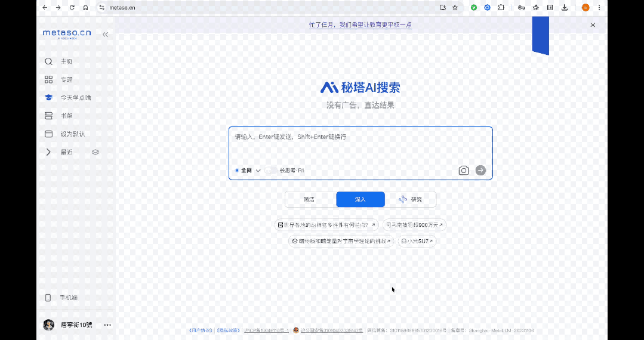Click the banner link about 教育更平权
Screen dimensions: 644x340
(360, 24)
